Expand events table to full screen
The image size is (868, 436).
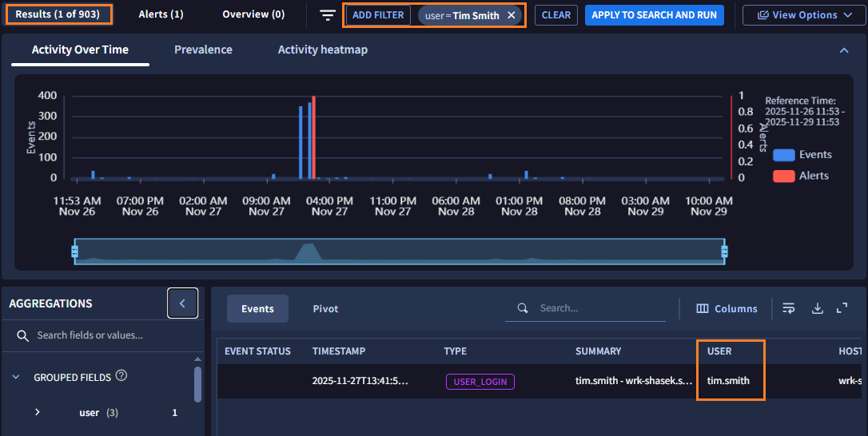(842, 308)
